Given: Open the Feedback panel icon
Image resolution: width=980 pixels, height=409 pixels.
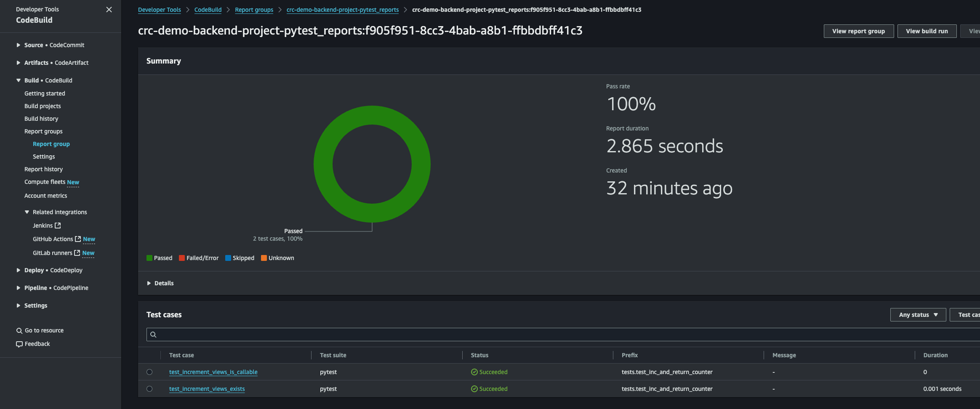Looking at the screenshot, I should point(19,344).
